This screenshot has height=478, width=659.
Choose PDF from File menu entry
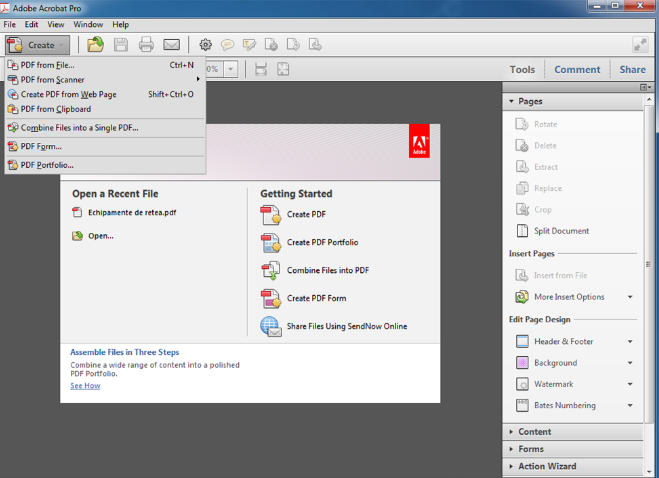(x=105, y=65)
